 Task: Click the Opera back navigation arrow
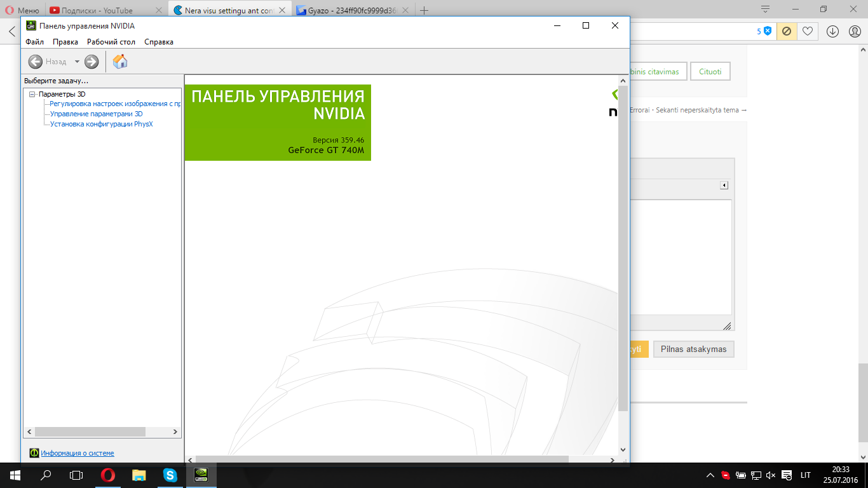(x=11, y=31)
